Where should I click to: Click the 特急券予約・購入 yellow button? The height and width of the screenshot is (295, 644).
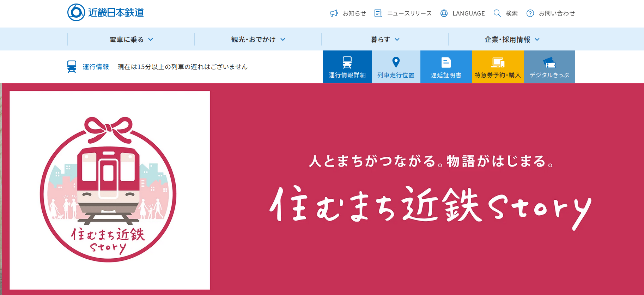click(x=498, y=67)
